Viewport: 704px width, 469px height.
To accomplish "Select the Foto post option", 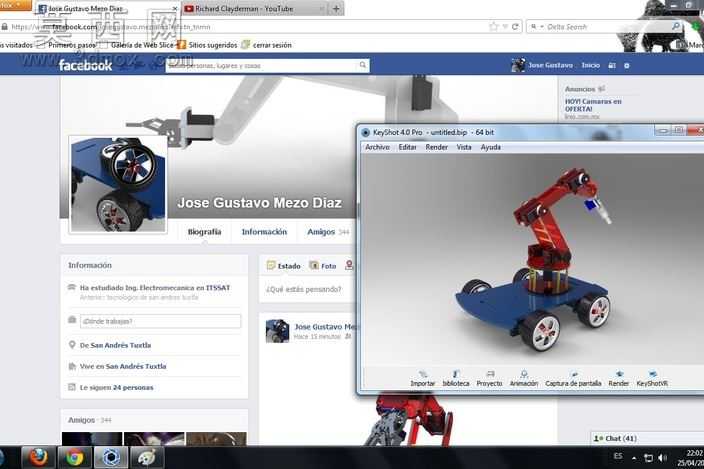I will [323, 266].
